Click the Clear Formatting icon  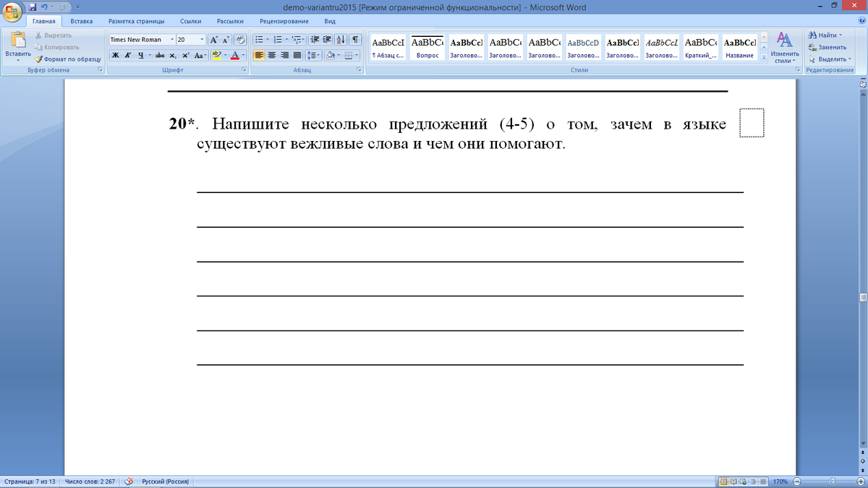[x=241, y=40]
